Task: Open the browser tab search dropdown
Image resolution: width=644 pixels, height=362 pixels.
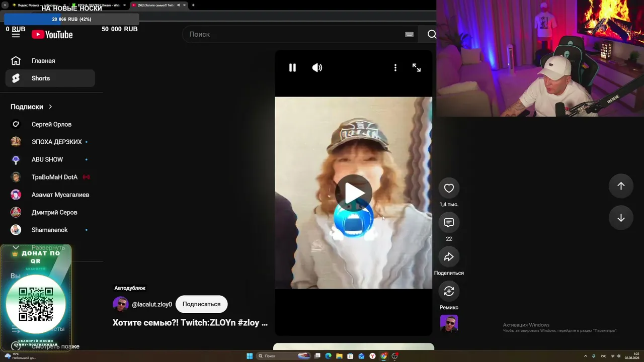Action: (4, 5)
